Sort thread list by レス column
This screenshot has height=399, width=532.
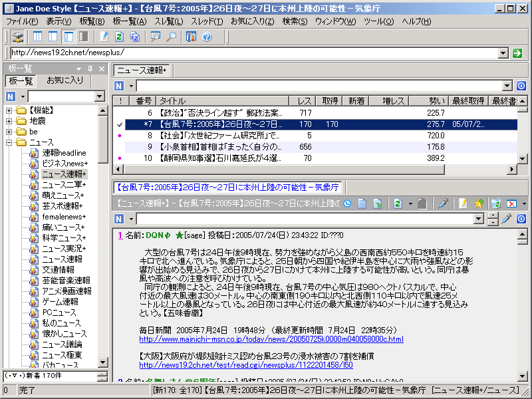pos(303,101)
